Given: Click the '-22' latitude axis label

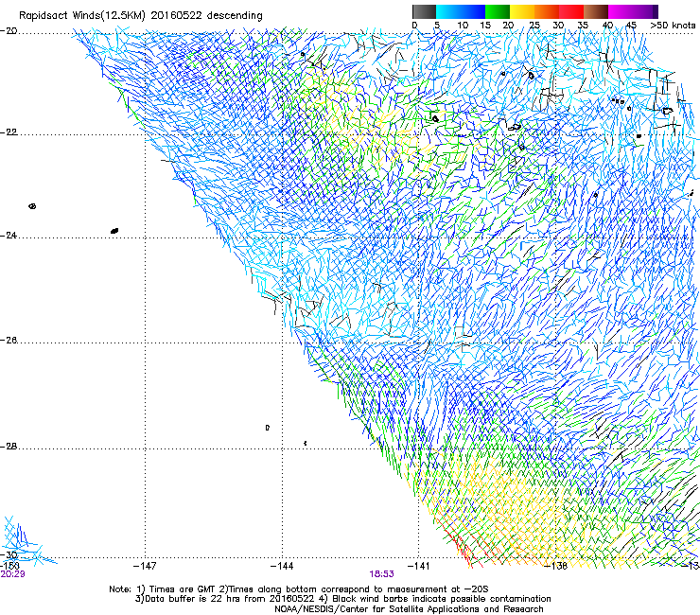Looking at the screenshot, I should pos(9,132).
